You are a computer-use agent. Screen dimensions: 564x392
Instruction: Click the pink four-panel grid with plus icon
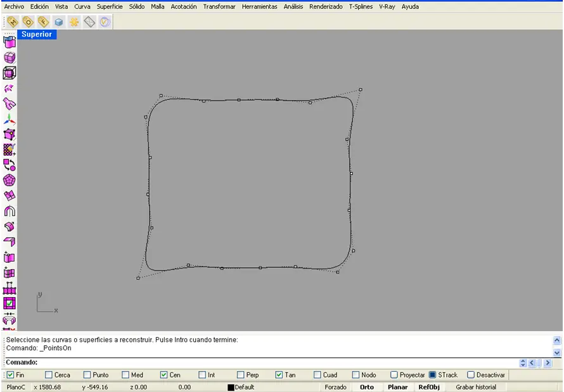10,273
